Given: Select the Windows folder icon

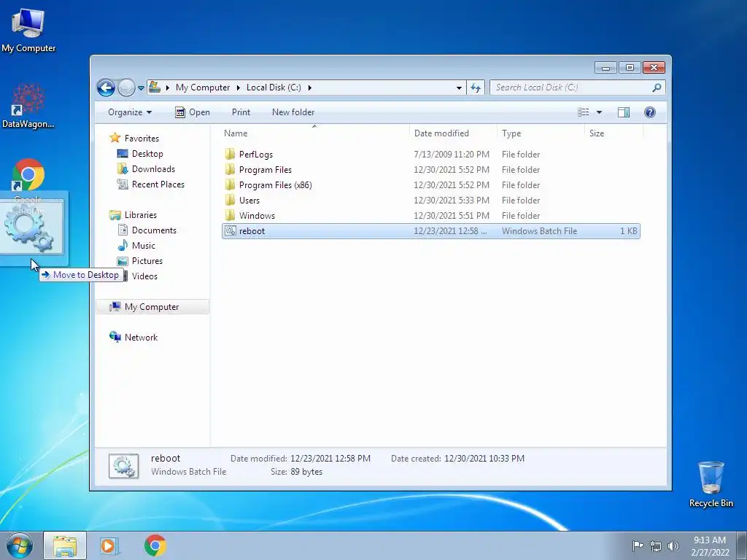Looking at the screenshot, I should [230, 215].
